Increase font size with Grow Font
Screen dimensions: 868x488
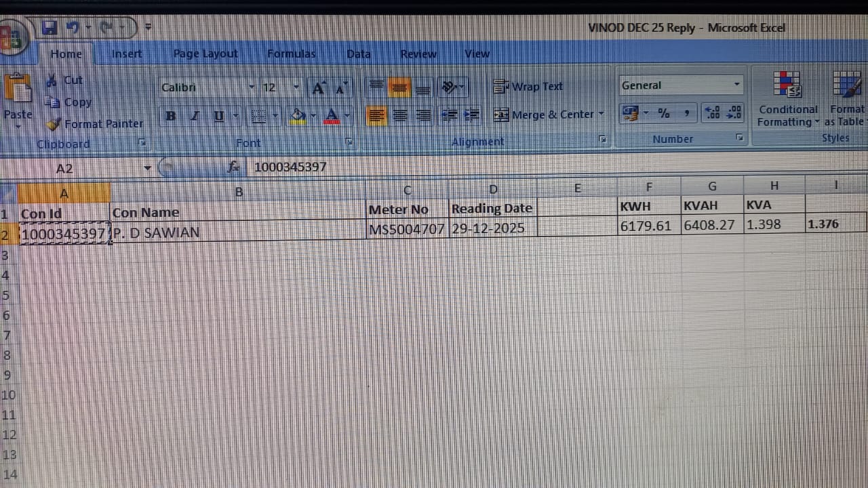319,87
